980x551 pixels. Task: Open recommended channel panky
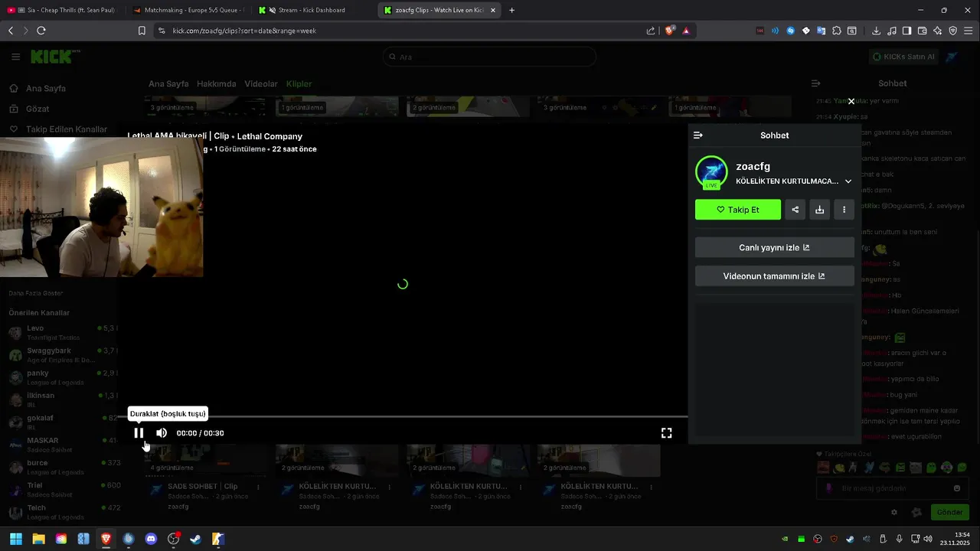click(61, 377)
